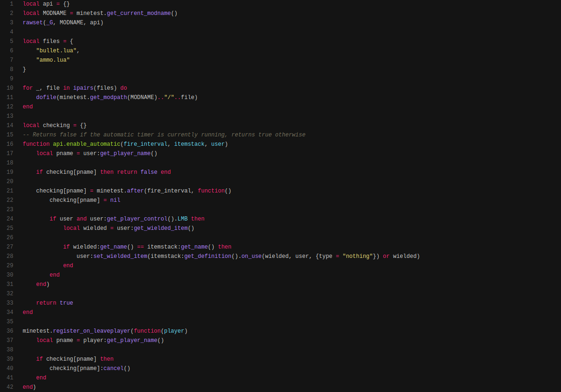Click the comment text on line 15
Image resolution: width=561 pixels, height=392 pixels.
[164, 135]
